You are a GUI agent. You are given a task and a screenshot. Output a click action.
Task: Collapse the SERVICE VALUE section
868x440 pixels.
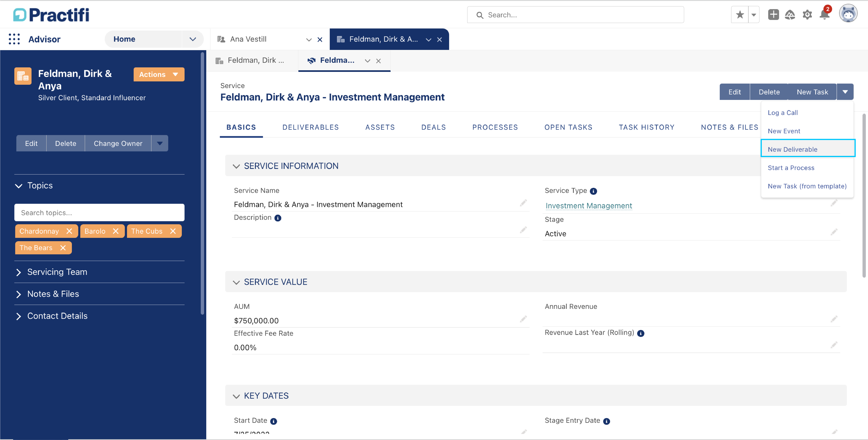point(236,282)
